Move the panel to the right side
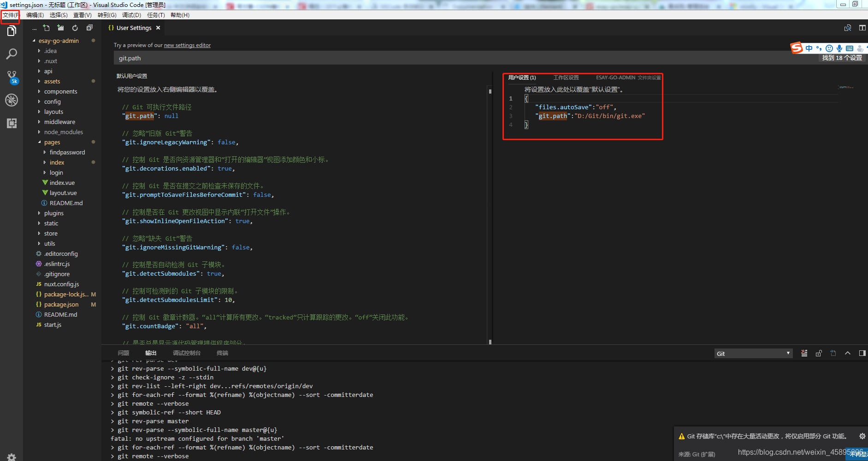 click(862, 353)
